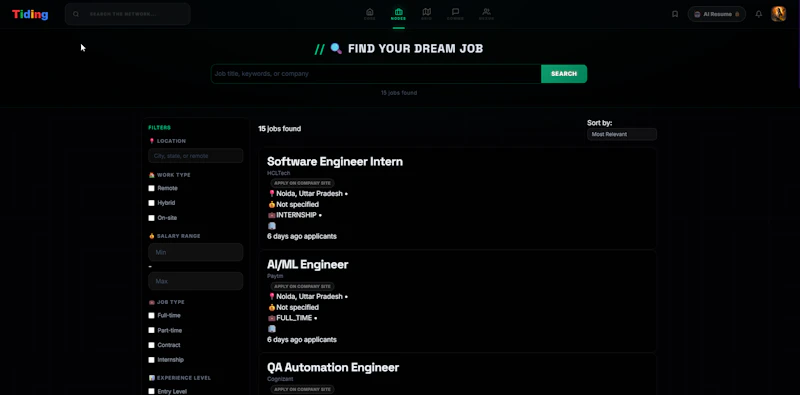
Task: Click the green SEARCH button
Action: click(x=564, y=74)
